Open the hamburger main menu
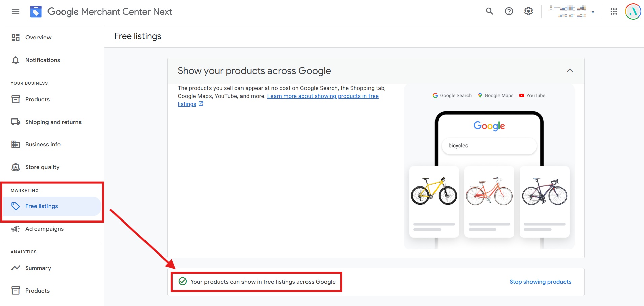Viewport: 644px width, 306px height. (x=15, y=11)
